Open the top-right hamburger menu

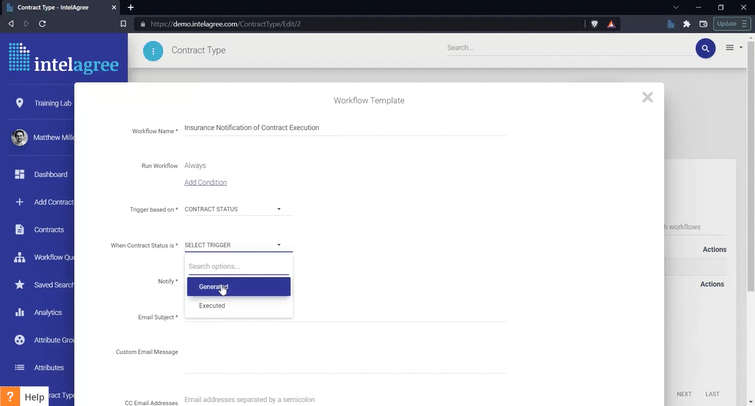click(733, 47)
